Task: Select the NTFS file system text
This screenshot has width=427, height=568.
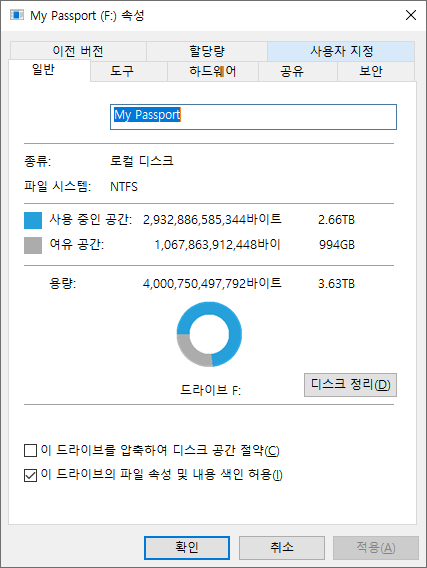Action: click(124, 187)
